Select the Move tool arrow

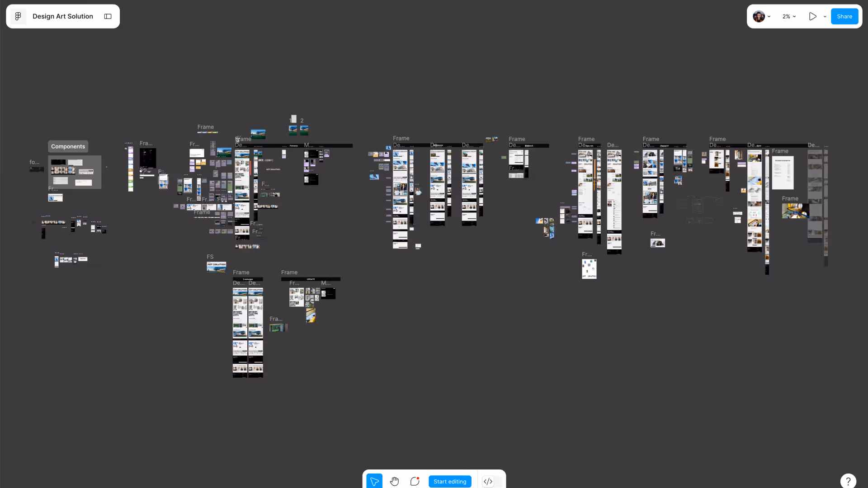374,481
